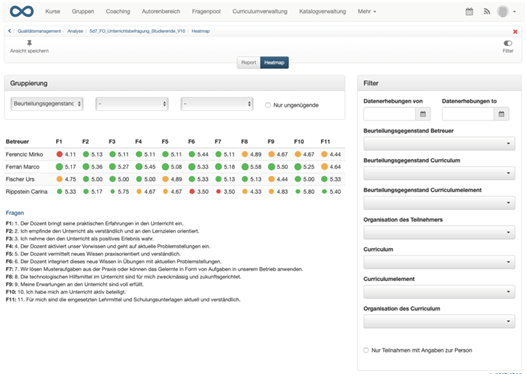Open the Fragenpool menu

pos(206,11)
